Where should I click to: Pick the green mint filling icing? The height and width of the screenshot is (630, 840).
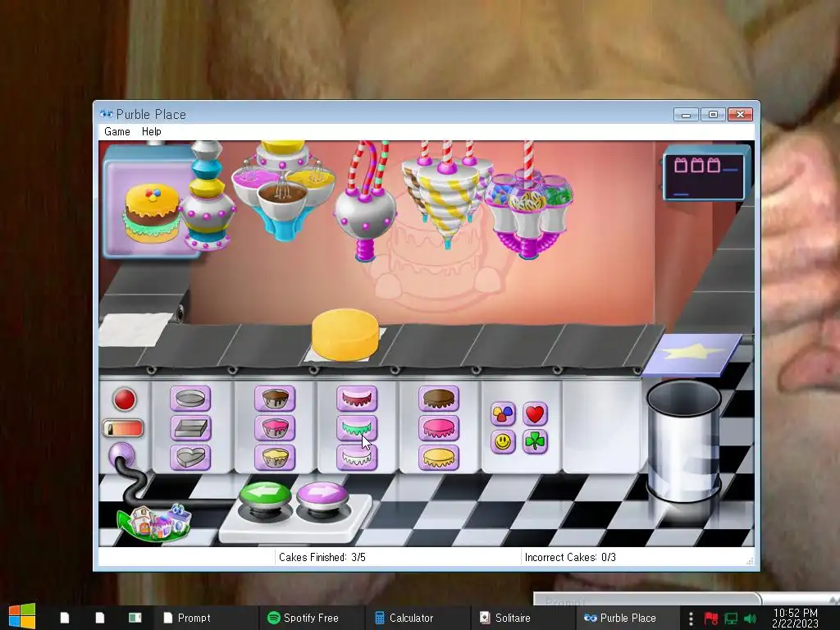tap(357, 428)
